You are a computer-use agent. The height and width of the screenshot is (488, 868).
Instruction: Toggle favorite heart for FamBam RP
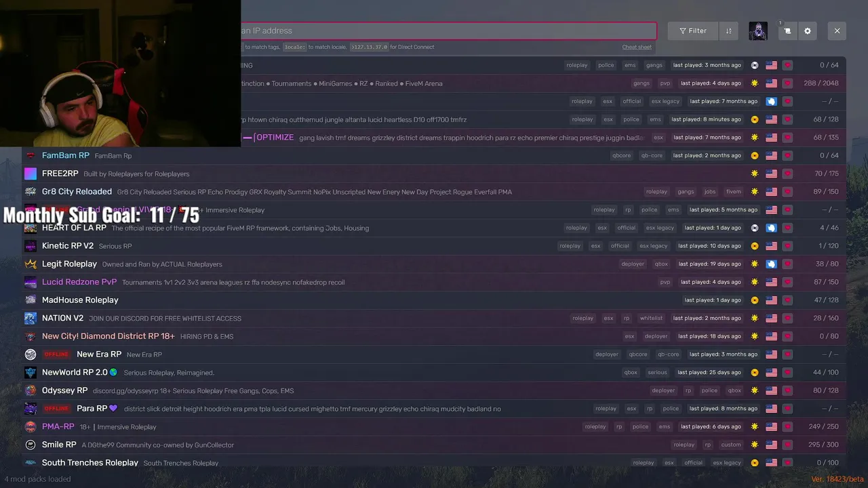pos(787,155)
